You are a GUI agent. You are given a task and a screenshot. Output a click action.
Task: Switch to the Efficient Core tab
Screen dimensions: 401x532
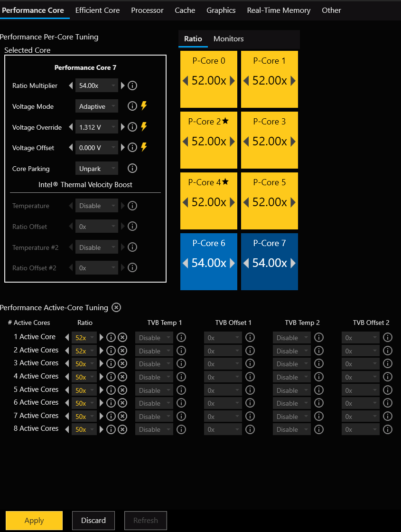(x=97, y=10)
